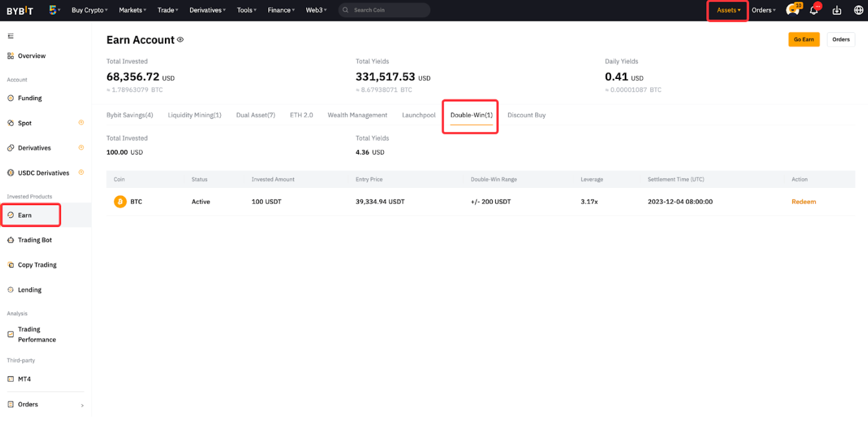The width and height of the screenshot is (868, 424).
Task: Open Trading Bot in the sidebar
Action: (35, 240)
